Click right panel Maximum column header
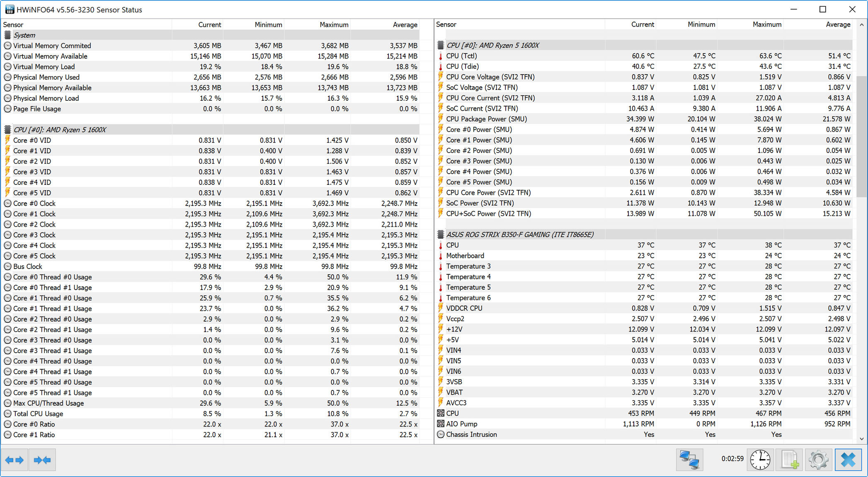Image resolution: width=868 pixels, height=477 pixels. point(750,24)
